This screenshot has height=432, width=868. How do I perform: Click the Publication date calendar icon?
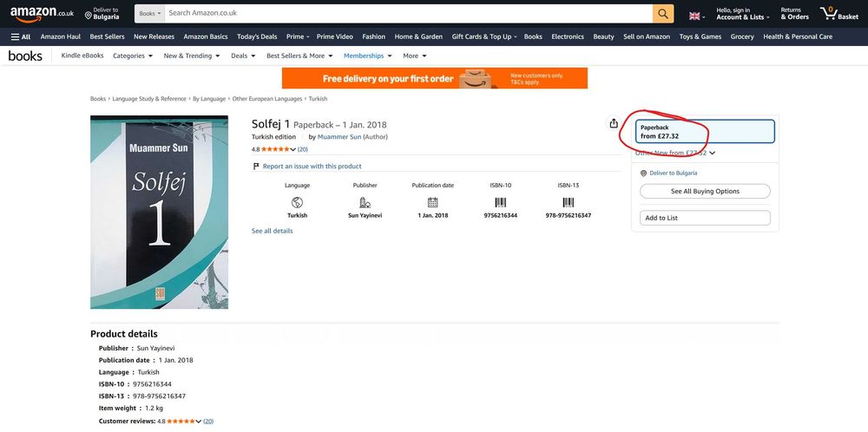click(x=432, y=202)
